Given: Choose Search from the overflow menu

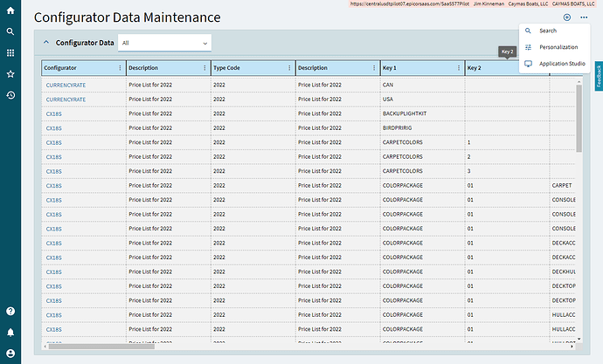Looking at the screenshot, I should coord(554,31).
